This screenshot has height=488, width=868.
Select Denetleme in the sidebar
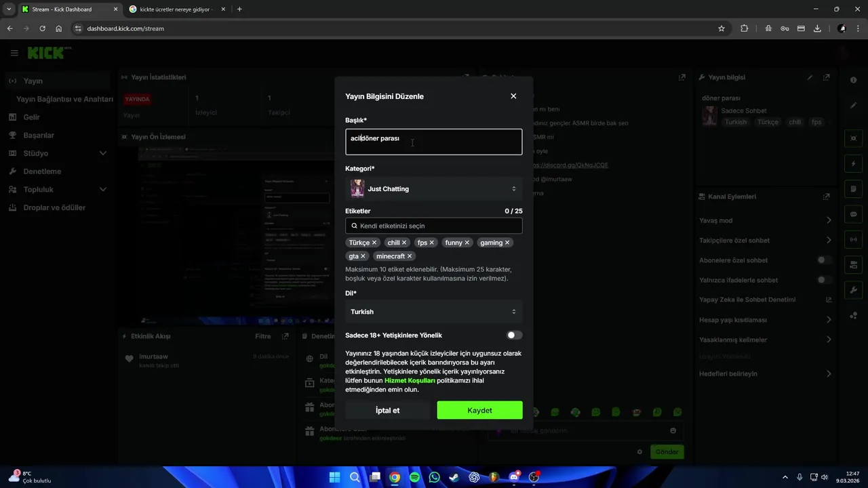tap(58, 171)
